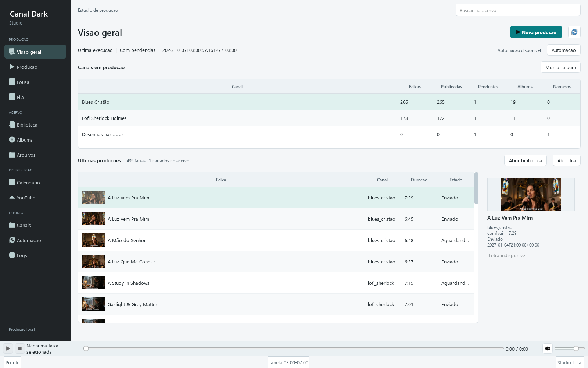Click the Buscar no acervo search field
Image resolution: width=588 pixels, height=368 pixels.
point(518,10)
